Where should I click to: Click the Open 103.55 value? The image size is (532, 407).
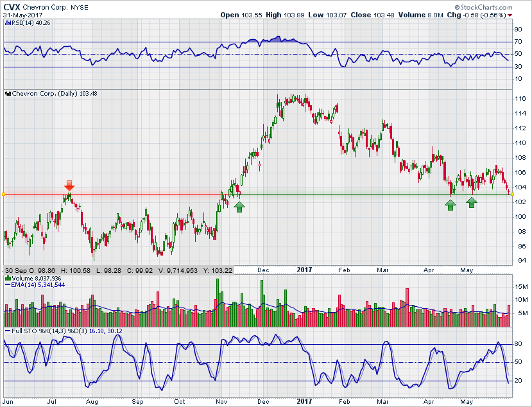pyautogui.click(x=241, y=15)
